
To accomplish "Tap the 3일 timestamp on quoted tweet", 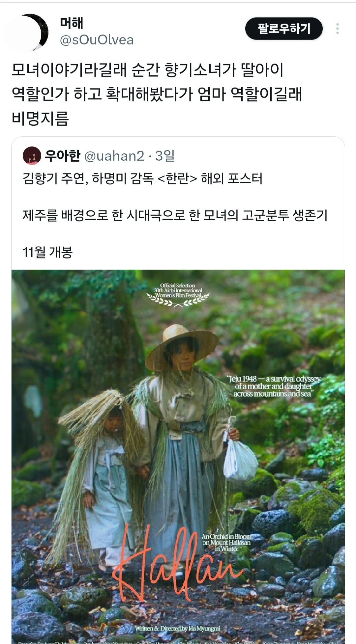I will (165, 156).
